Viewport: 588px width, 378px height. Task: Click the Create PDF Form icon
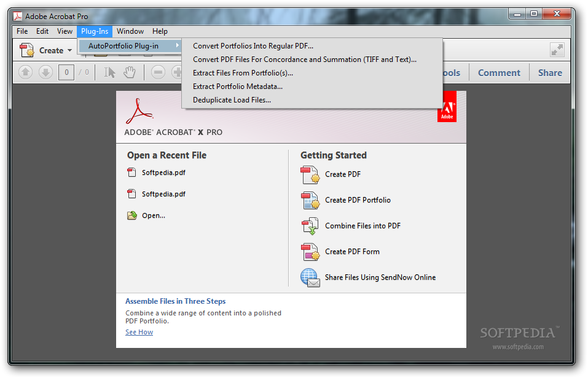pos(310,252)
